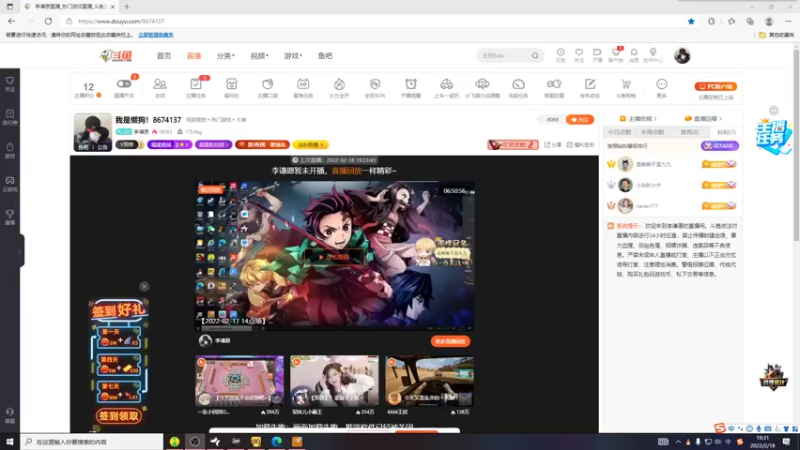This screenshot has width=800, height=450.
Task: Click the heart icon in left dark sidebar
Action: pos(10,81)
